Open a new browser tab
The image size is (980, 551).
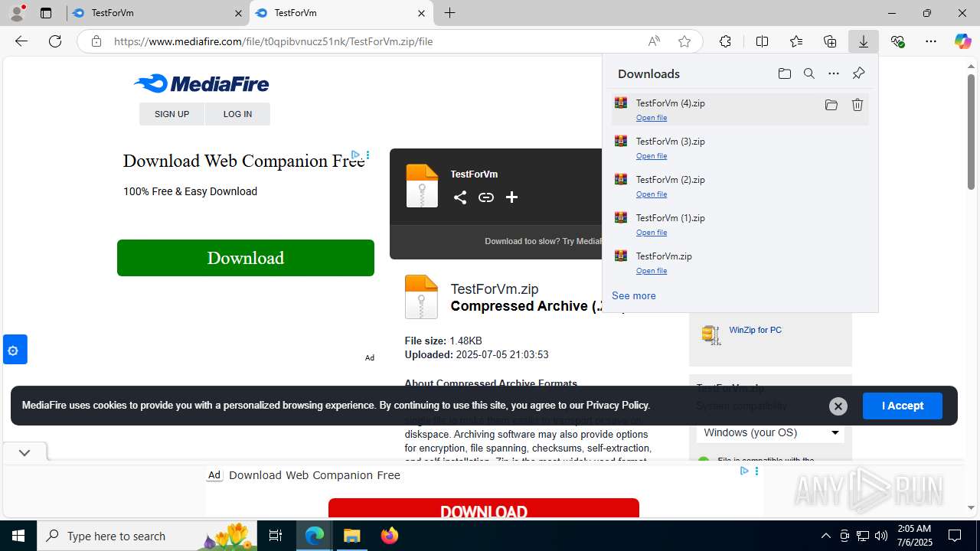(x=450, y=13)
